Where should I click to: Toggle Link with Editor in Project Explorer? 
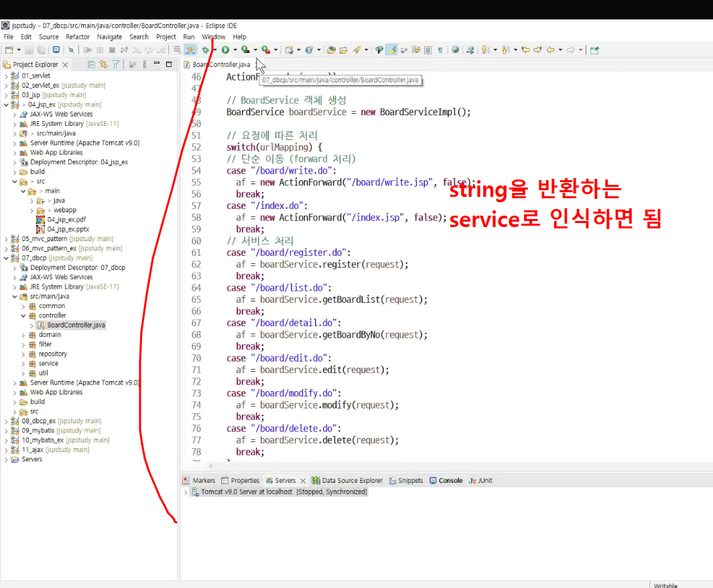(104, 64)
